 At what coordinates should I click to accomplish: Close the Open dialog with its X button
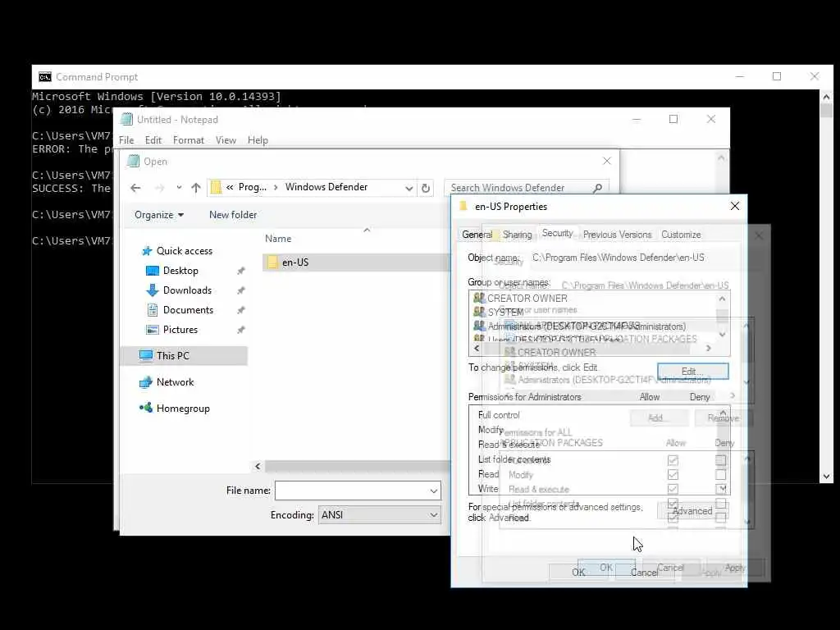coord(606,162)
